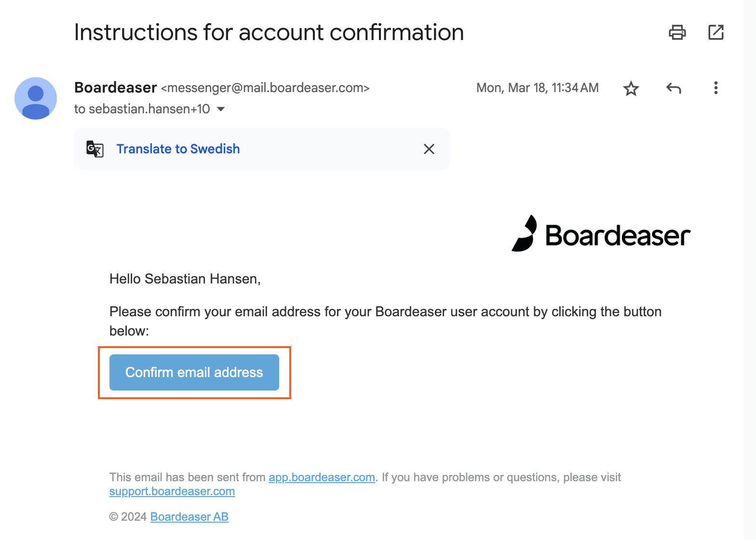Translate the message to Swedish
The image size is (756, 540).
[x=178, y=149]
